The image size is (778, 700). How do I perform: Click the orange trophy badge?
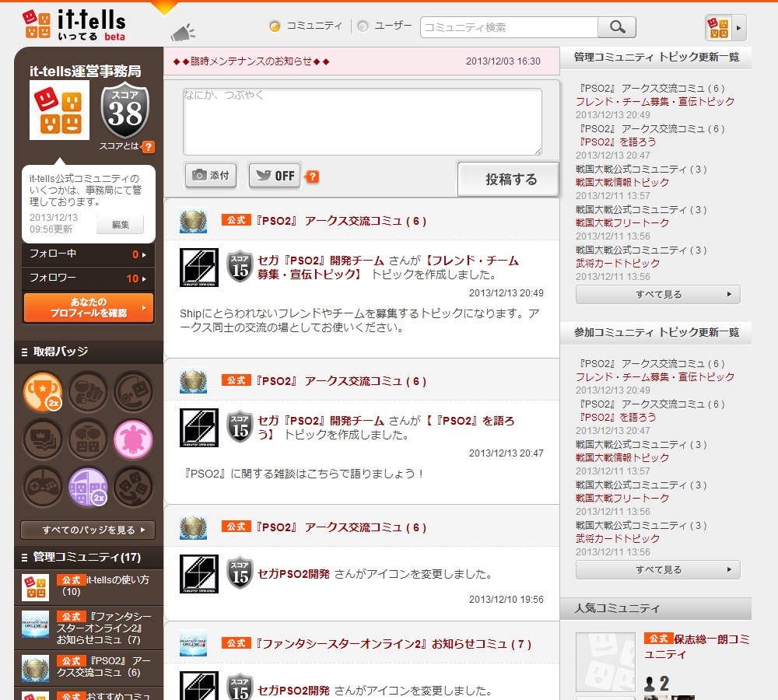pos(43,392)
